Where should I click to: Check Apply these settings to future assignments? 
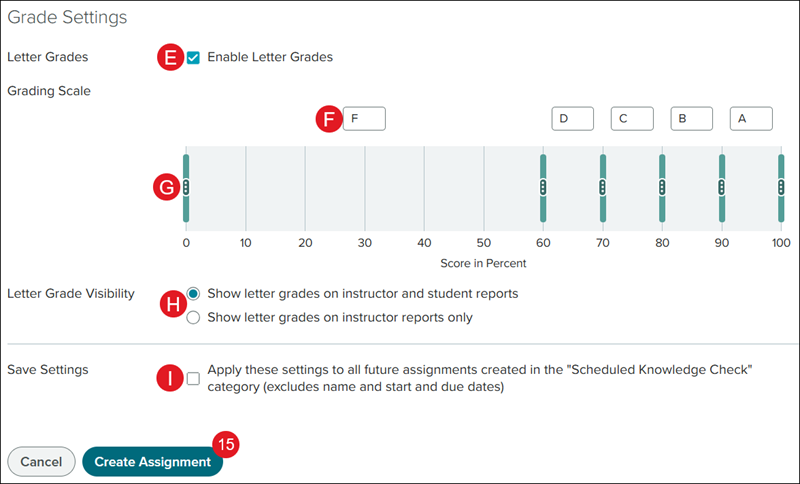(193, 378)
